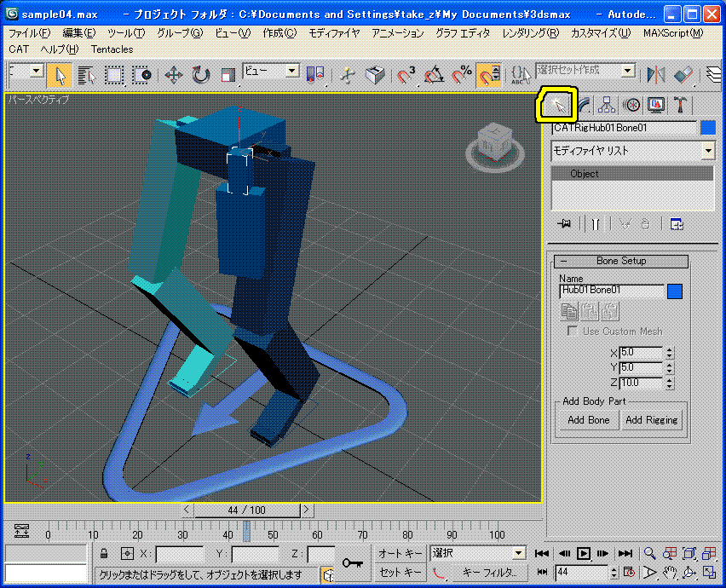Click the object color swatch beside CATRigHub01Bone01
Image resolution: width=726 pixels, height=588 pixels.
tap(708, 128)
